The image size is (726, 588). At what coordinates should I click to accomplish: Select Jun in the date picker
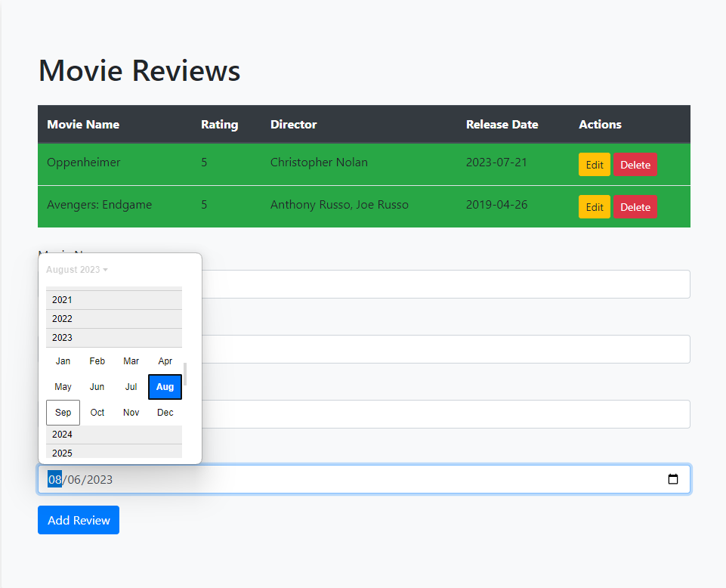pos(97,386)
